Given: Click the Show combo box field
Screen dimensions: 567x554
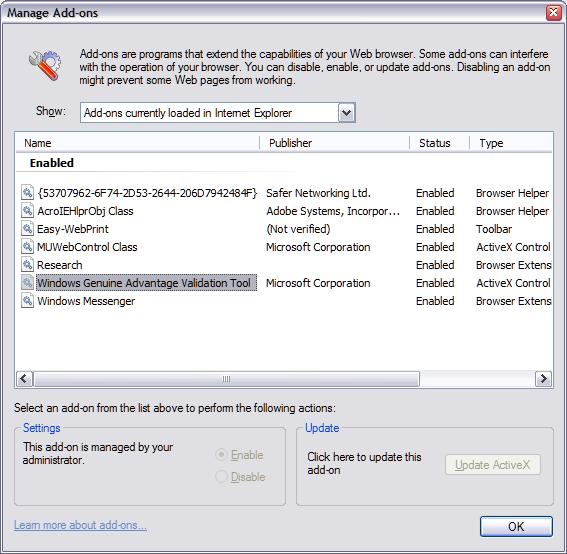Looking at the screenshot, I should pyautogui.click(x=218, y=113).
